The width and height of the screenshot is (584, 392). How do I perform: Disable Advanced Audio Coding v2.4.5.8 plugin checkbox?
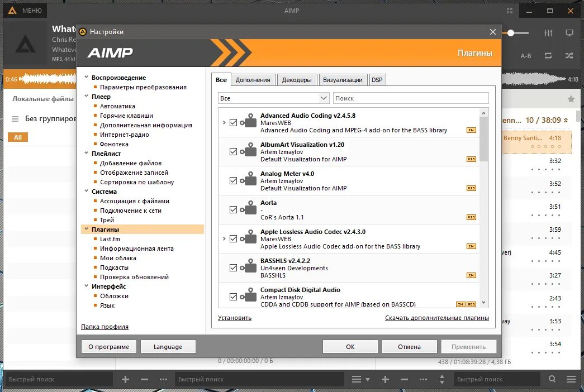click(x=233, y=122)
